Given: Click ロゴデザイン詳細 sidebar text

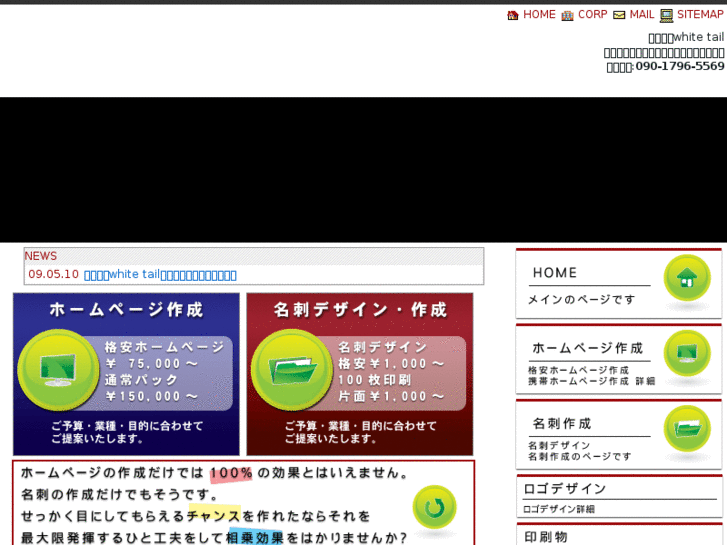Looking at the screenshot, I should tap(559, 509).
